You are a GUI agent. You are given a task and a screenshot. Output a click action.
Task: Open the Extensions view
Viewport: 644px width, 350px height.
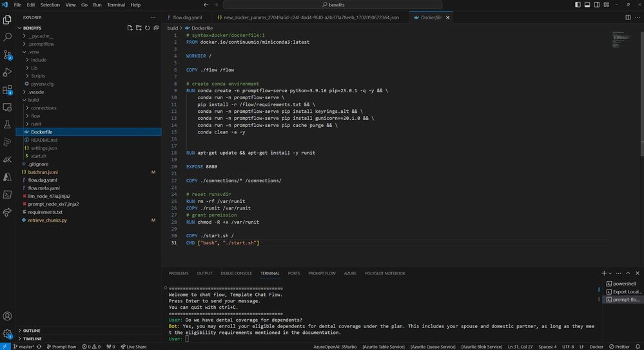(x=8, y=90)
